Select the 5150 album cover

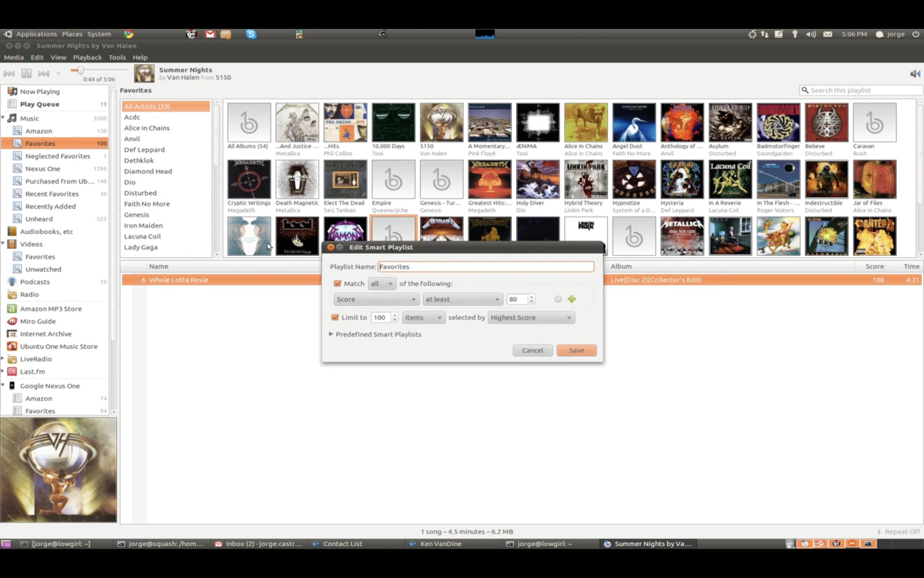pos(441,122)
